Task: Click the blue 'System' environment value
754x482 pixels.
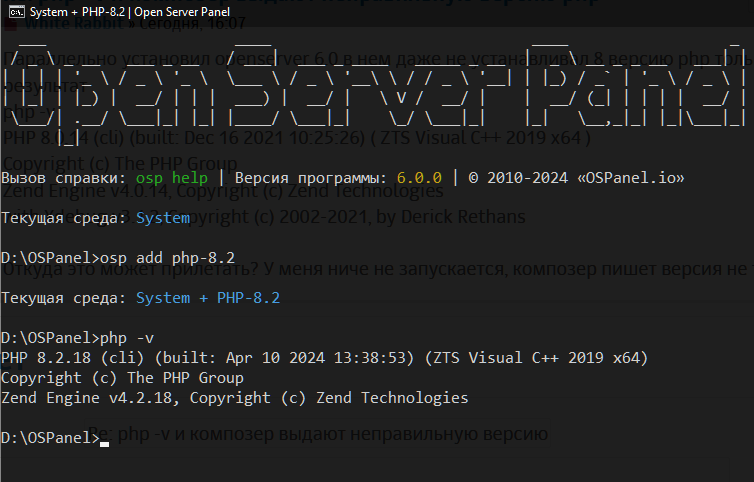Action: coord(163,218)
